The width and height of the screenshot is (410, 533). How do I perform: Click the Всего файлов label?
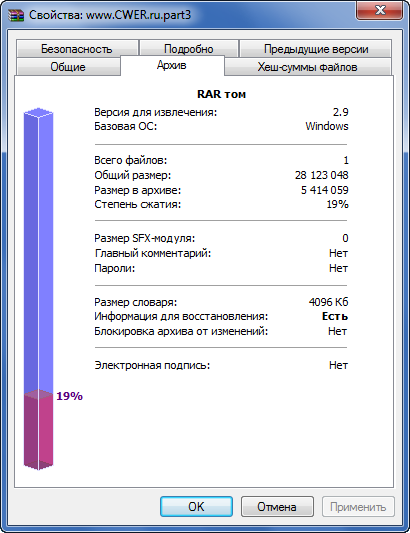tap(131, 160)
